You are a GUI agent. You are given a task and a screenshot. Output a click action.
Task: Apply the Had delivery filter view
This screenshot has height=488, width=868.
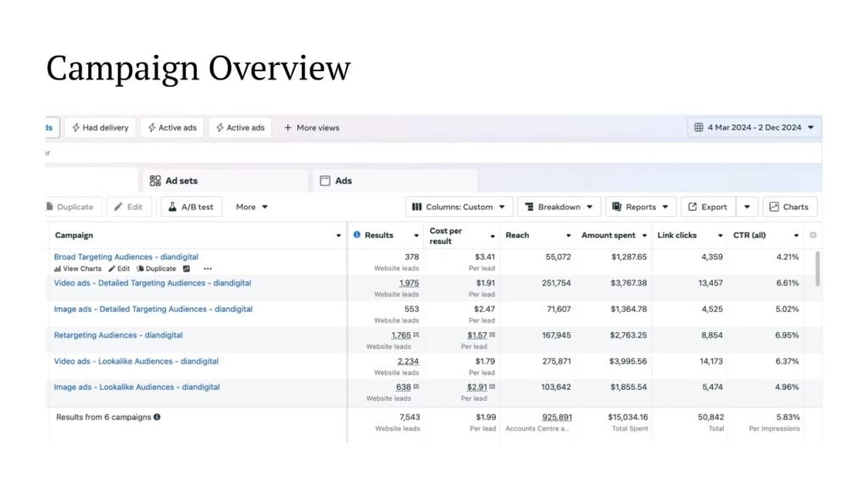tap(99, 128)
